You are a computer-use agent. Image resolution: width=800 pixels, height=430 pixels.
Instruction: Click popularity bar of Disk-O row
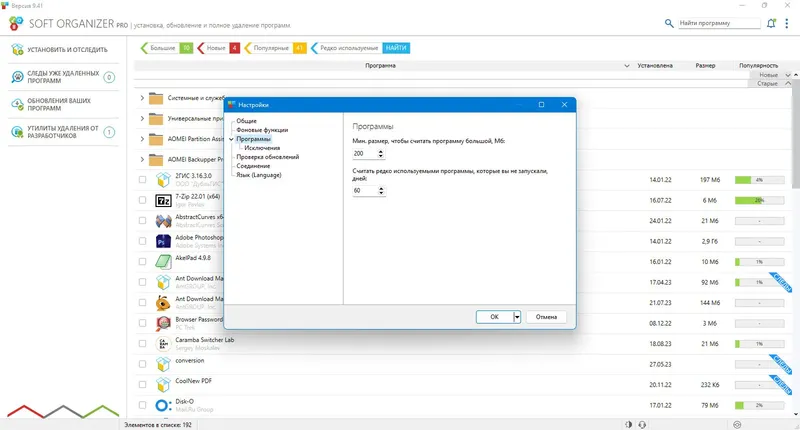pos(759,406)
